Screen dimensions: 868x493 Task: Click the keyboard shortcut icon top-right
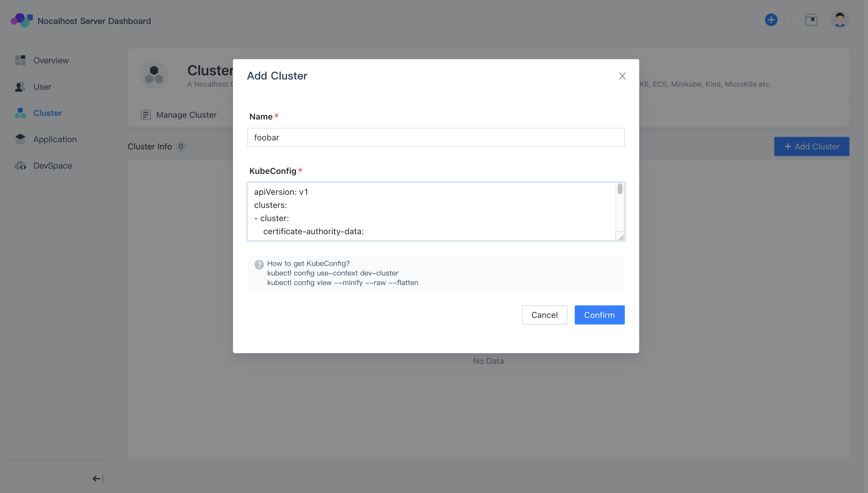(811, 20)
